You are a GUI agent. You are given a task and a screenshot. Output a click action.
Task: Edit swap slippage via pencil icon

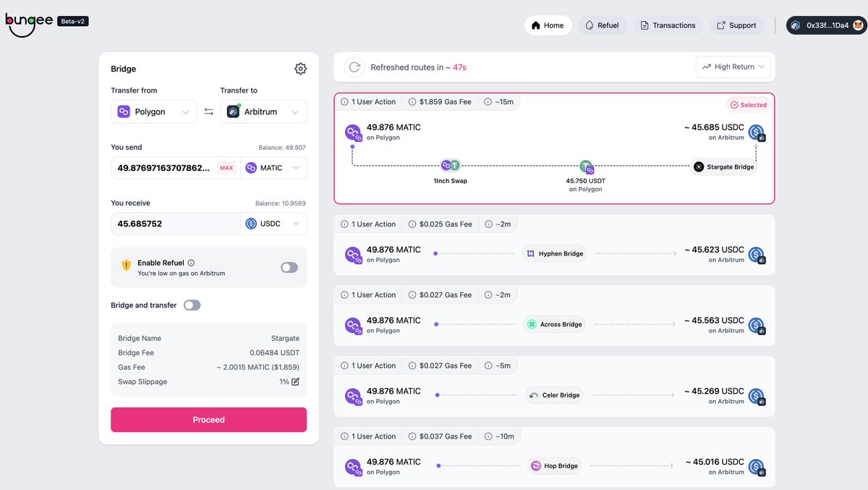(295, 381)
